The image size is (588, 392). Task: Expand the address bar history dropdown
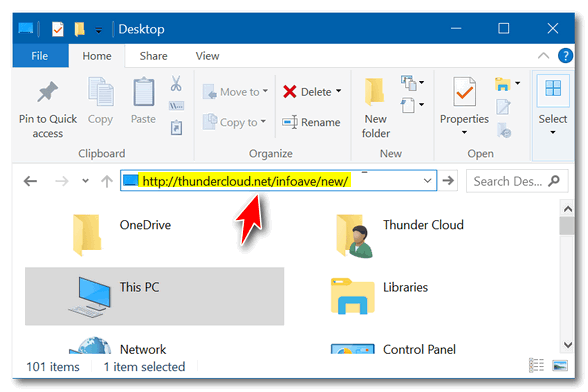427,181
